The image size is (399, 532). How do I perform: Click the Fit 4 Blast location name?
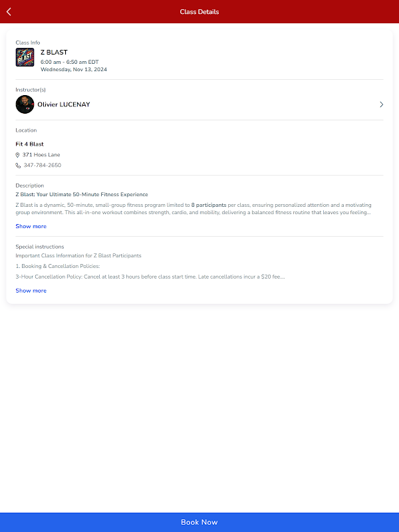click(29, 144)
